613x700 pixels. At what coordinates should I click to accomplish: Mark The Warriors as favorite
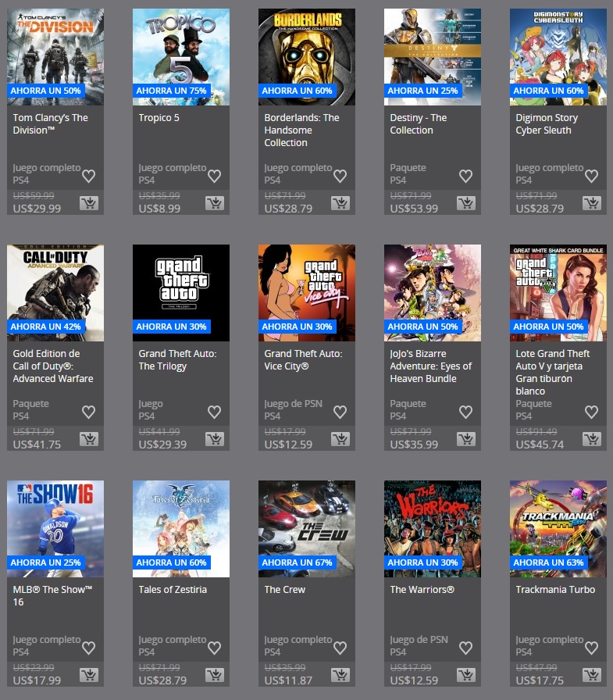465,648
